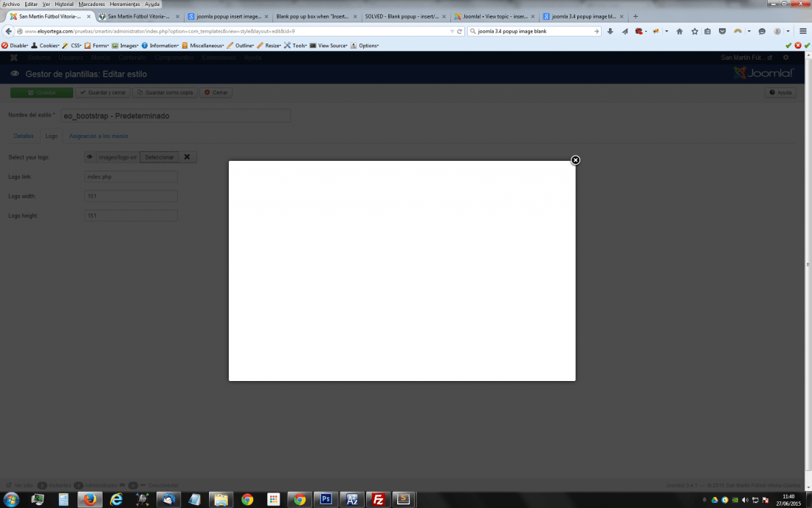This screenshot has height=508, width=812.
Task: Open FileZilla from the taskbar
Action: pos(378,500)
